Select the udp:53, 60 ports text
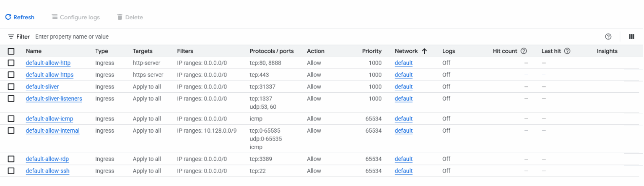This screenshot has width=644, height=186. (x=263, y=107)
